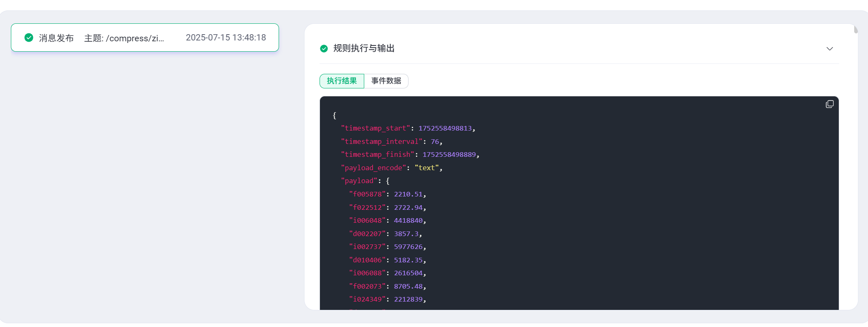The image size is (868, 327).
Task: Click the interval value 76
Action: click(435, 142)
